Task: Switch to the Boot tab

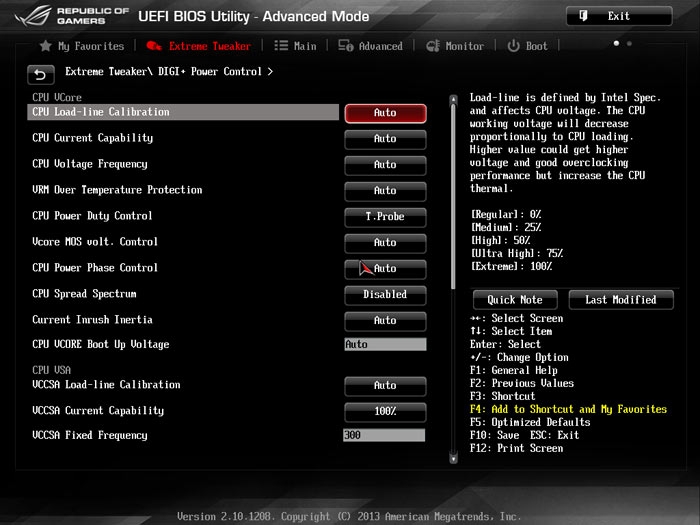Action: tap(528, 46)
